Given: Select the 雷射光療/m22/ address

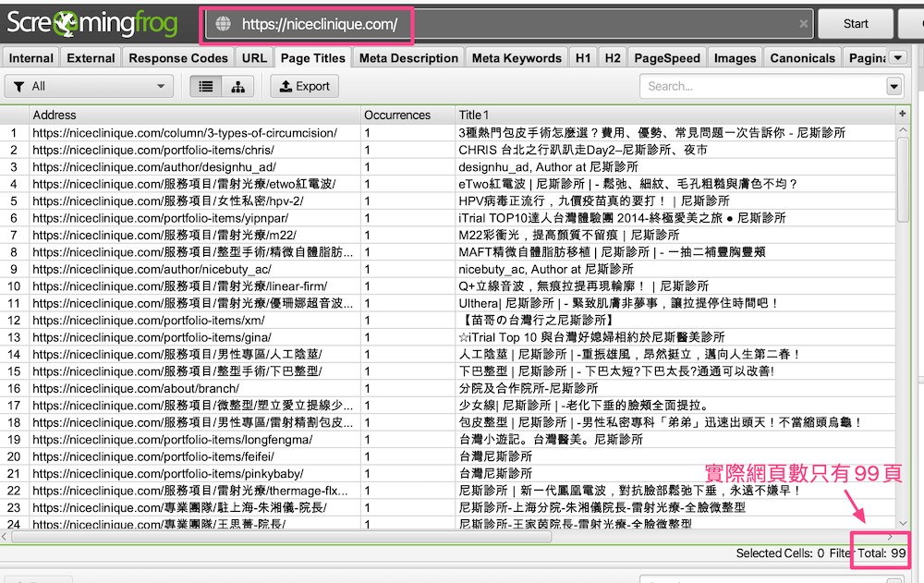Looking at the screenshot, I should [164, 236].
